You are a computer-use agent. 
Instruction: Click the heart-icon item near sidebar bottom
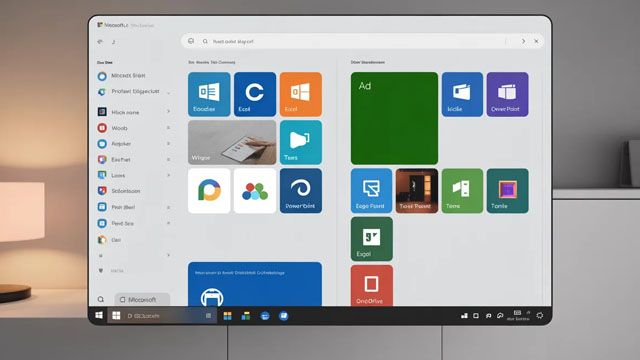pyautogui.click(x=111, y=271)
